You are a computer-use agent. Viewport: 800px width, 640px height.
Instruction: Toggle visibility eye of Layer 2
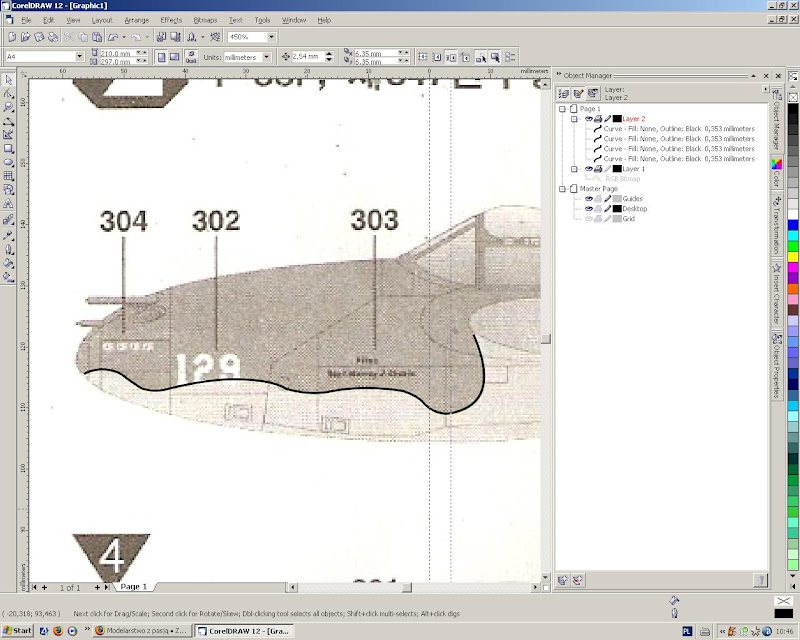[588, 119]
